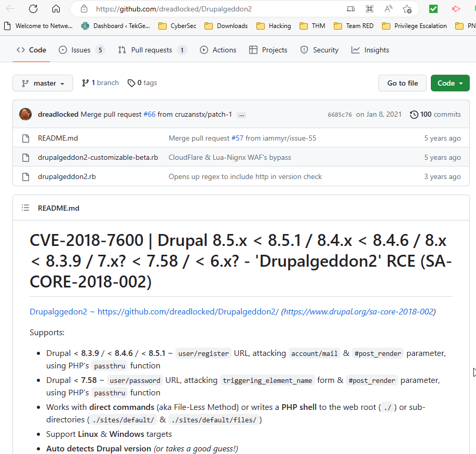
Task: Expand the commit message ellipsis
Action: 241,115
